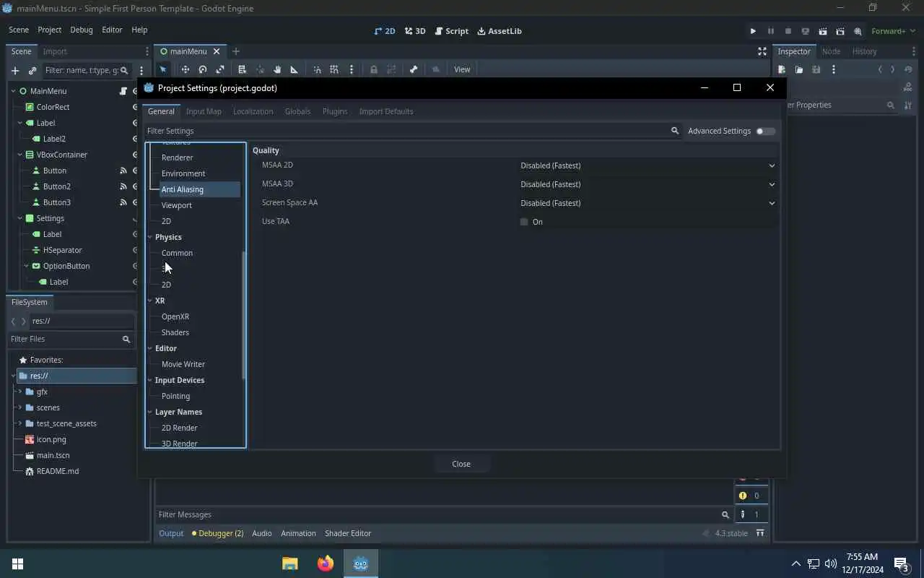Launch Firefox from the taskbar
The image size is (924, 578).
326,564
